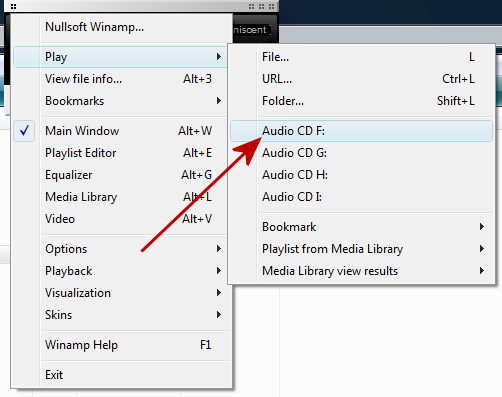Screen dimensions: 502x397
Task: Open the Skins submenu
Action: point(122,315)
